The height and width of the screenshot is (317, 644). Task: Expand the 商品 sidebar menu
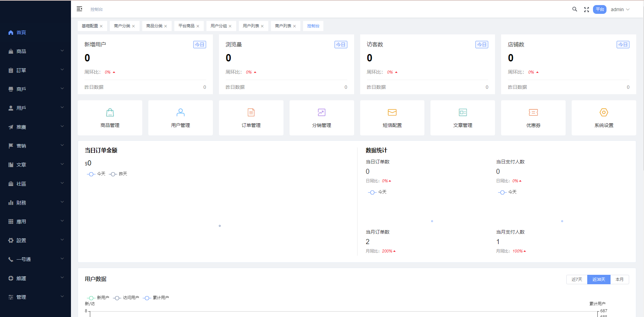pos(35,51)
